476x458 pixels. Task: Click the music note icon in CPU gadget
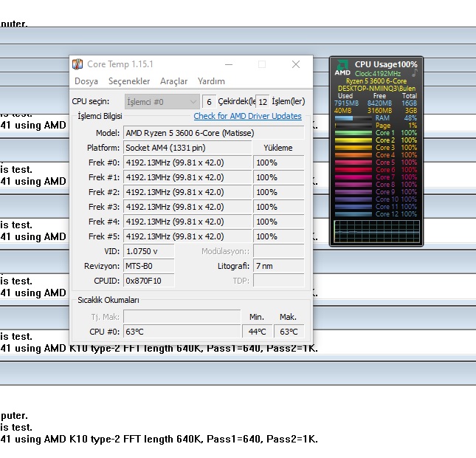tap(415, 73)
